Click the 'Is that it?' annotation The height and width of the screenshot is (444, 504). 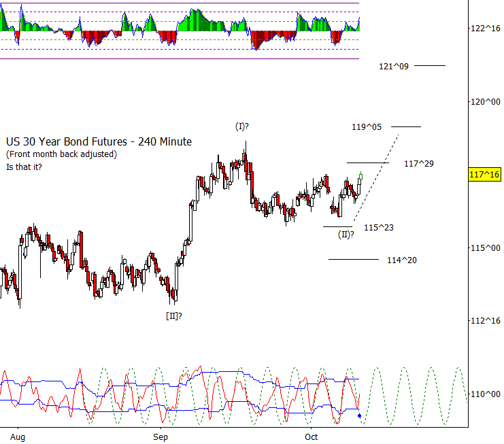pos(24,167)
